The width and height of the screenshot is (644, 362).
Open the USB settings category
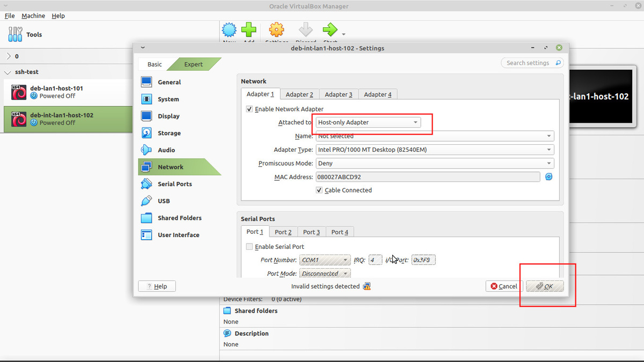(x=179, y=201)
